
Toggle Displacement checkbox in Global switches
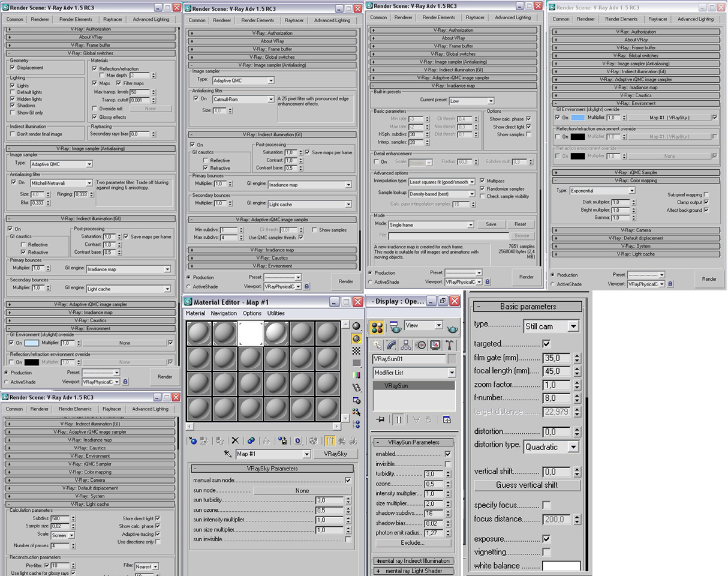point(13,68)
